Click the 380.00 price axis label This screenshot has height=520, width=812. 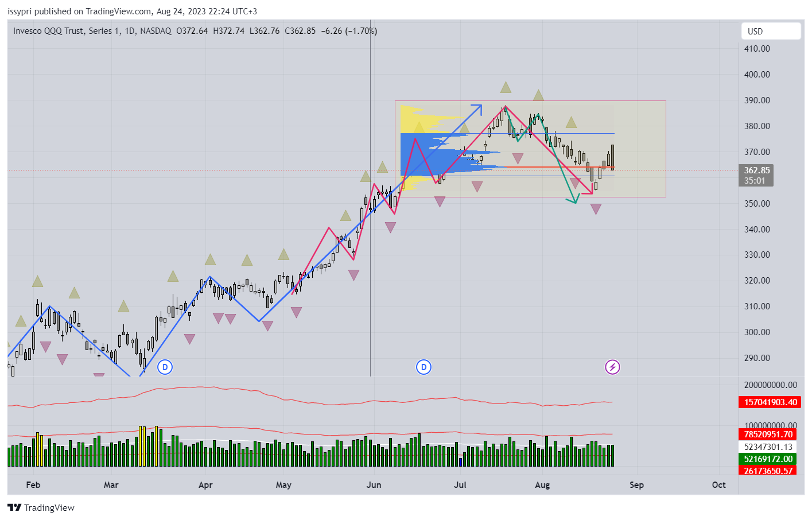tap(757, 126)
